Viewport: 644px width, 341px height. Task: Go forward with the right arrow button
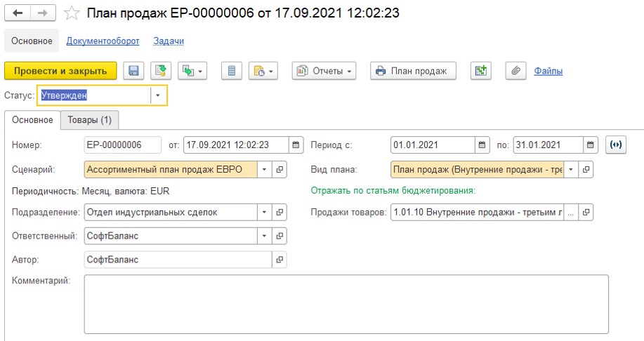click(43, 13)
